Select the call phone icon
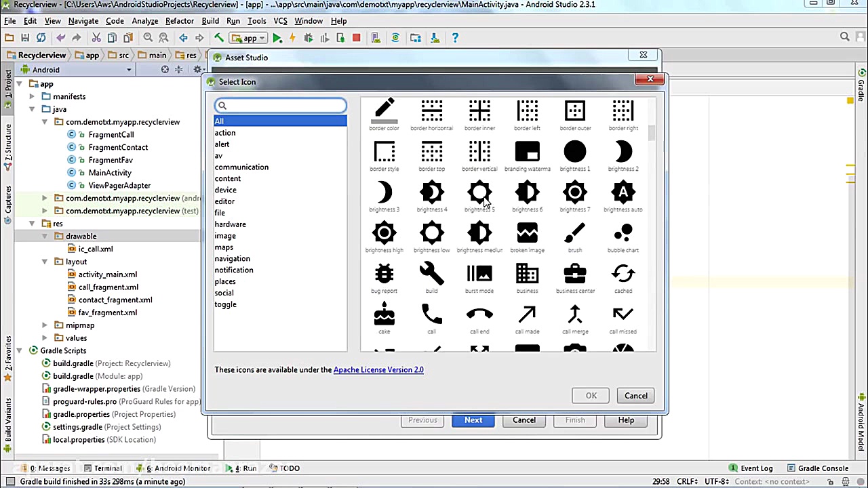 (x=432, y=315)
